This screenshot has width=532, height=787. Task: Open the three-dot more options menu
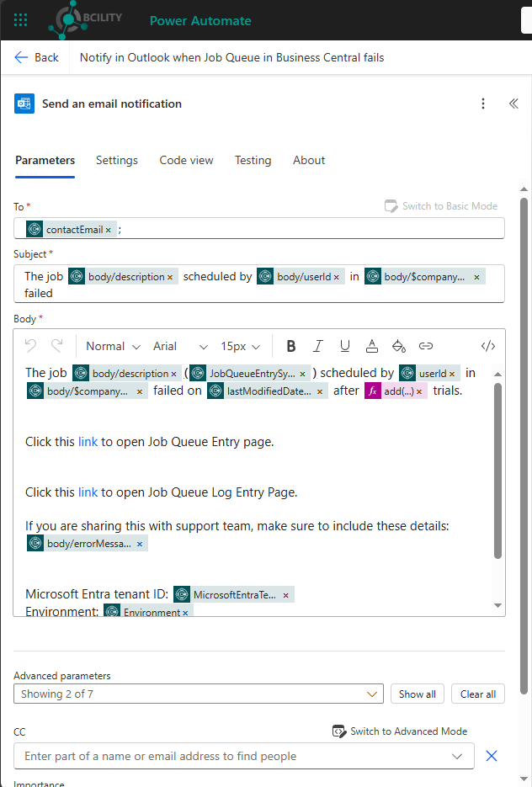(483, 104)
